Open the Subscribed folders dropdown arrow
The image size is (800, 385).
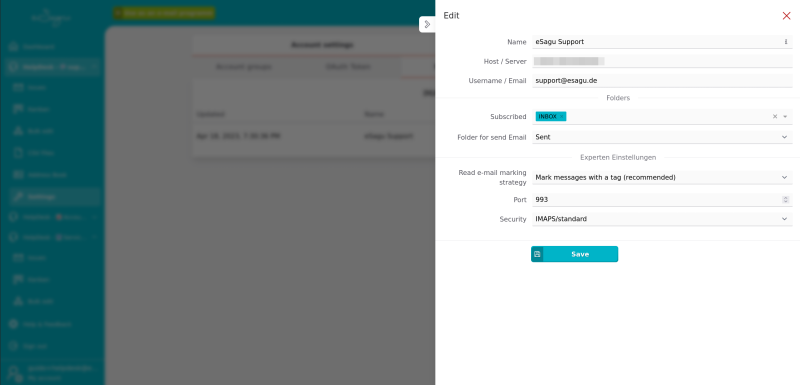[785, 117]
